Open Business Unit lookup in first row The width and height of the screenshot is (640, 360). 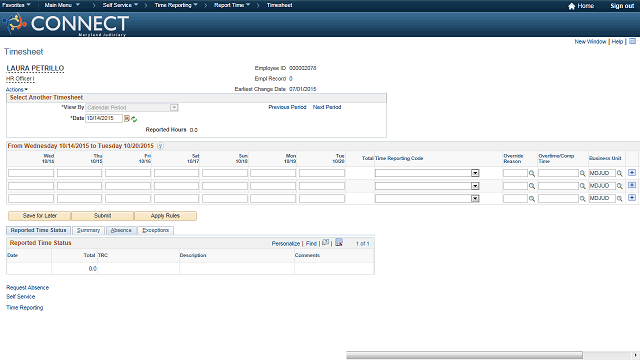(x=620, y=173)
